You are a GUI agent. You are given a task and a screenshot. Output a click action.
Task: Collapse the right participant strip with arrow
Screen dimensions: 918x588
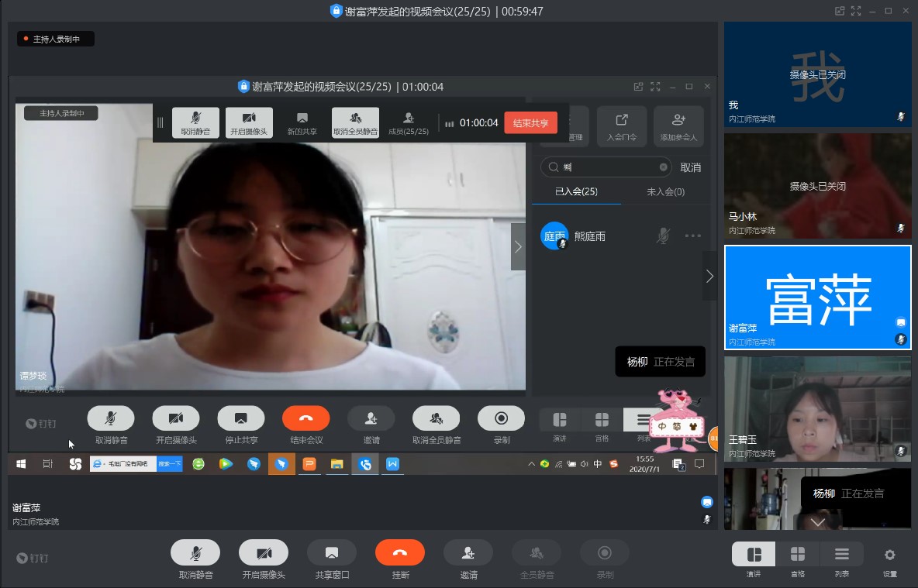[x=709, y=276]
